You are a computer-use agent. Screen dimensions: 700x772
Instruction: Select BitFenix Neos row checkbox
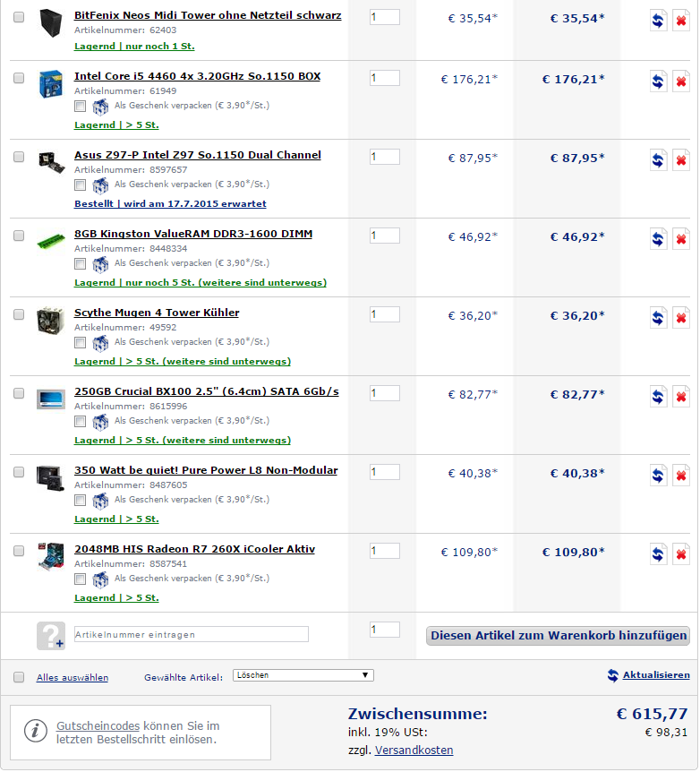coord(19,17)
